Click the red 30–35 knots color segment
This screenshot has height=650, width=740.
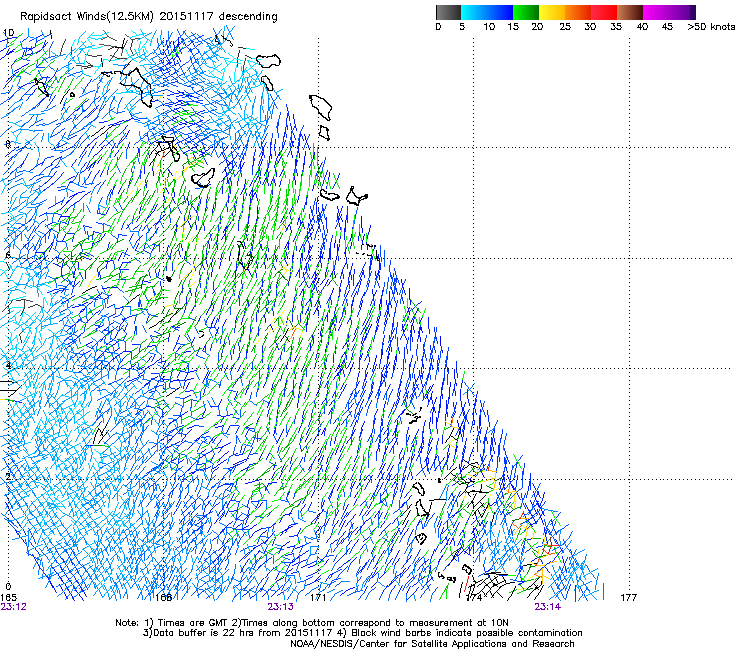coord(604,12)
